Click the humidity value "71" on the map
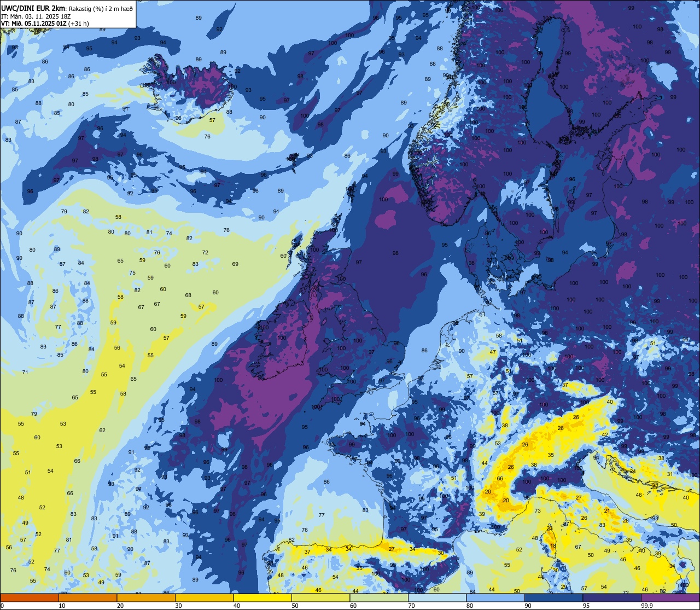This screenshot has width=700, height=610. click(x=25, y=372)
